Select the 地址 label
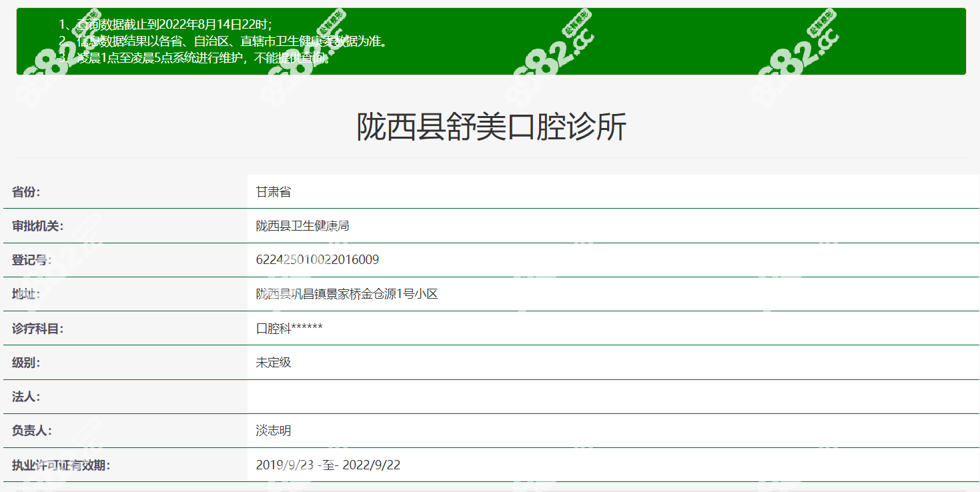Viewport: 980px width, 492px height. tap(26, 294)
